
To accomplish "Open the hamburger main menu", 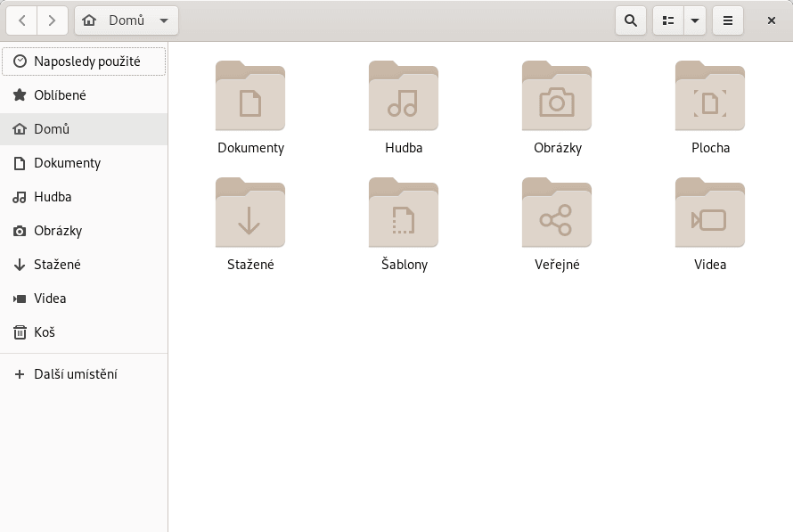I will click(x=727, y=20).
